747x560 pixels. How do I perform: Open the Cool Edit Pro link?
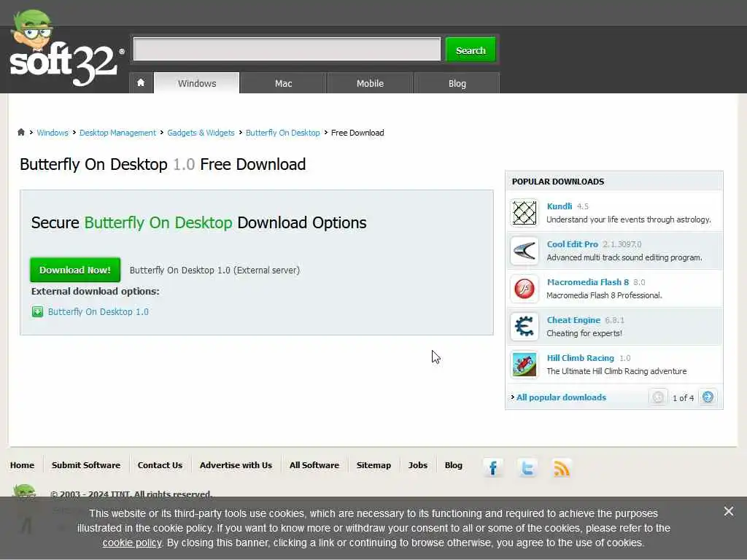coord(572,244)
